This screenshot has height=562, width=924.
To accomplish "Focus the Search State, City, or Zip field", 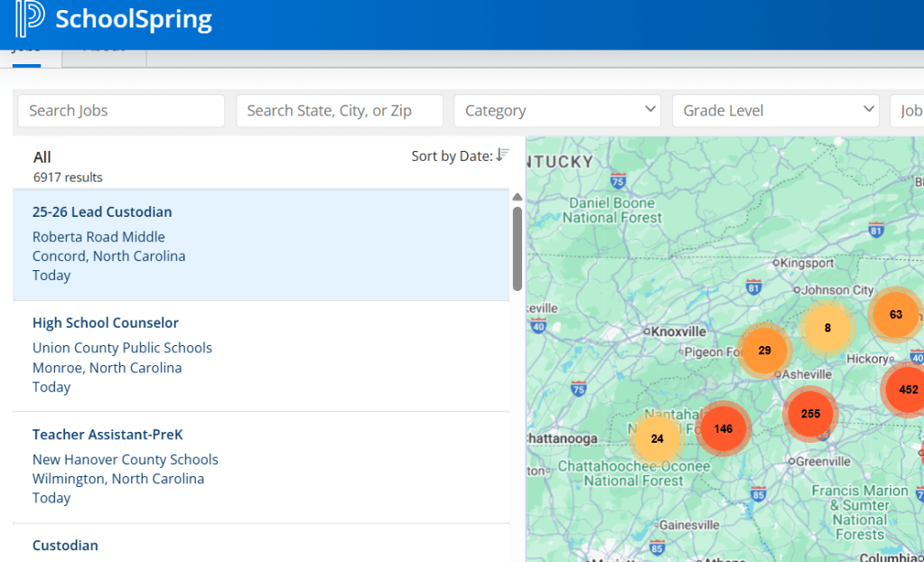I will (x=340, y=110).
